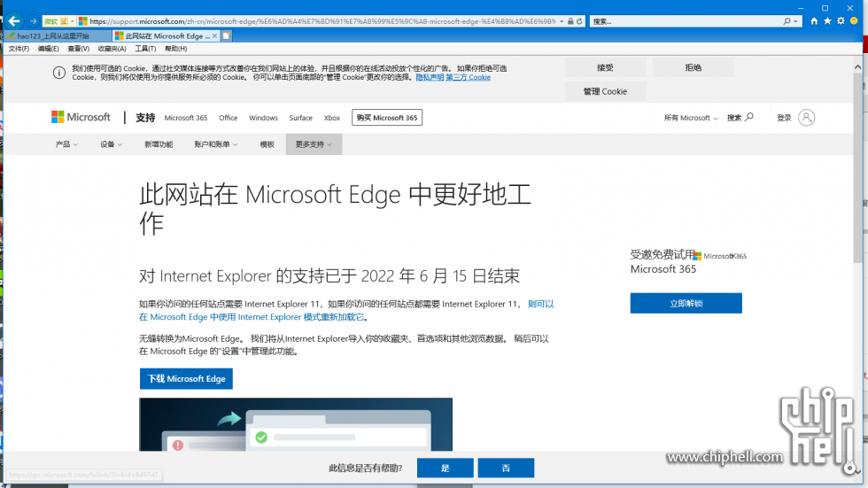
Task: Open a new tab with the blank tab button
Action: coord(227,36)
